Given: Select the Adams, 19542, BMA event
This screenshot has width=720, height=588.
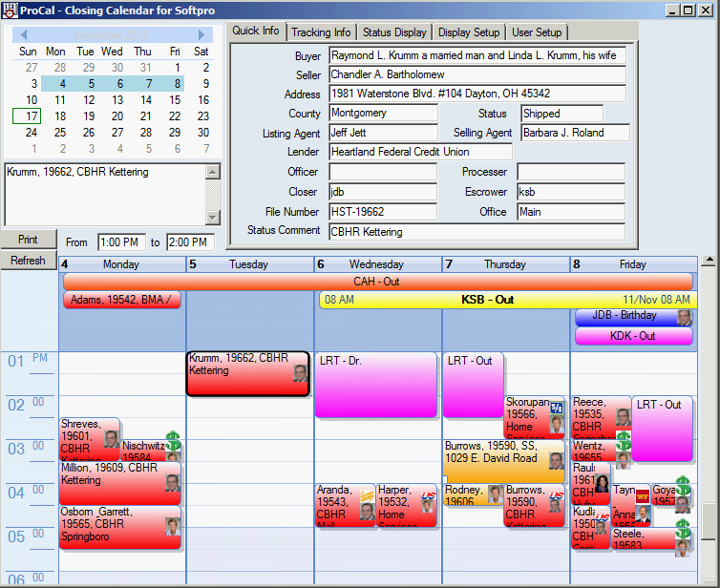Looking at the screenshot, I should tap(121, 300).
